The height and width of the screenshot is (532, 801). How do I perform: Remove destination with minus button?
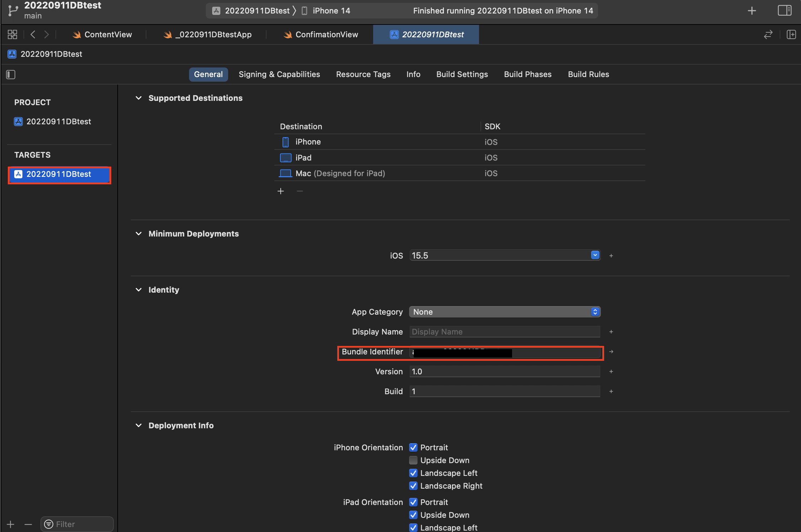point(300,191)
